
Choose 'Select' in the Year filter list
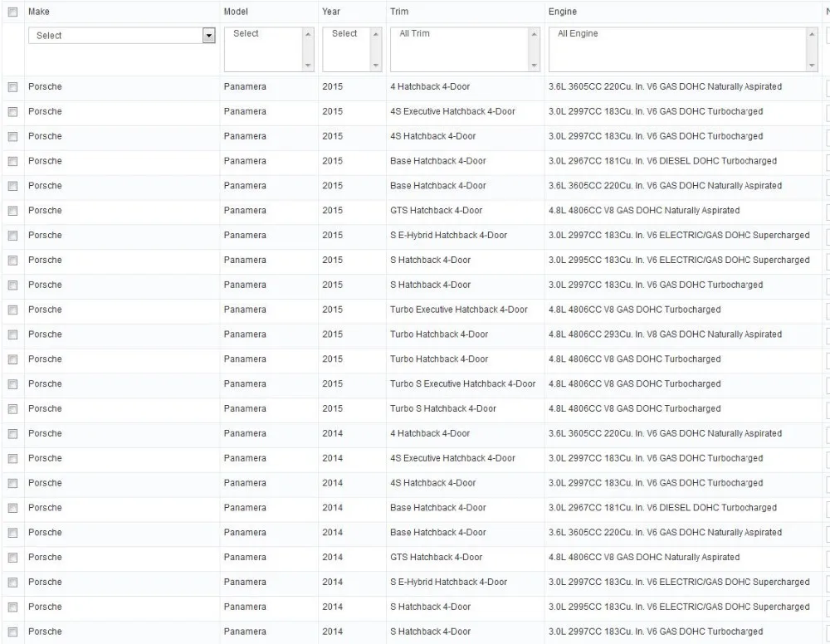tap(344, 33)
